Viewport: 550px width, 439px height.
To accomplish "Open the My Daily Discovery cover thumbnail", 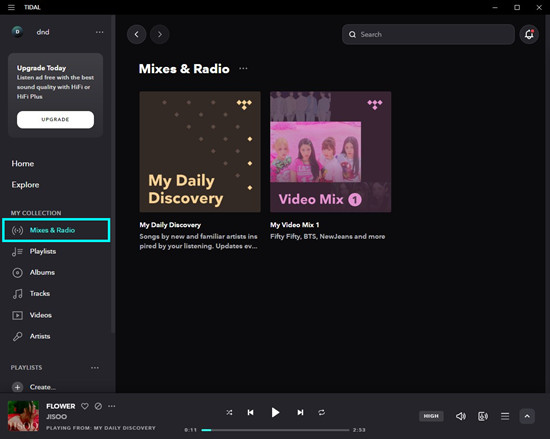I will click(200, 152).
